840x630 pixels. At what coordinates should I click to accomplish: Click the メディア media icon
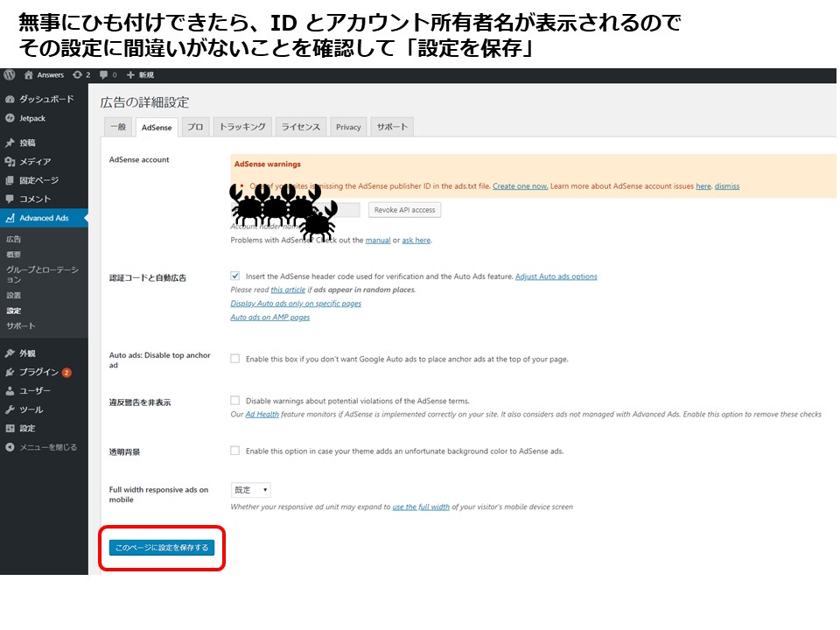[10, 161]
